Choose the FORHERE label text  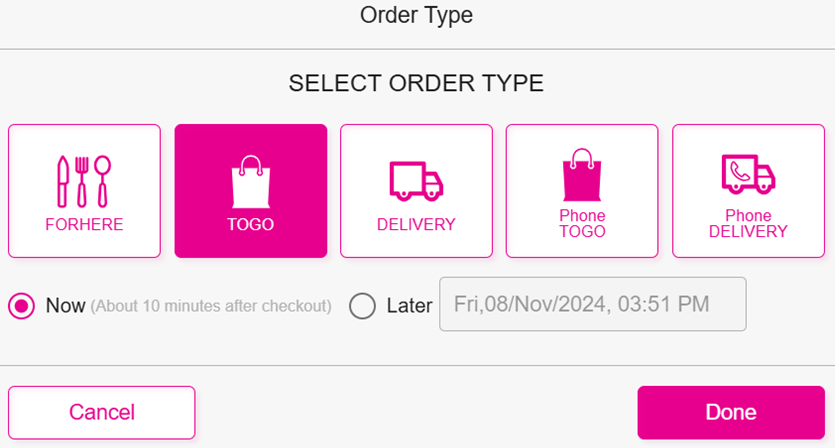point(84,225)
